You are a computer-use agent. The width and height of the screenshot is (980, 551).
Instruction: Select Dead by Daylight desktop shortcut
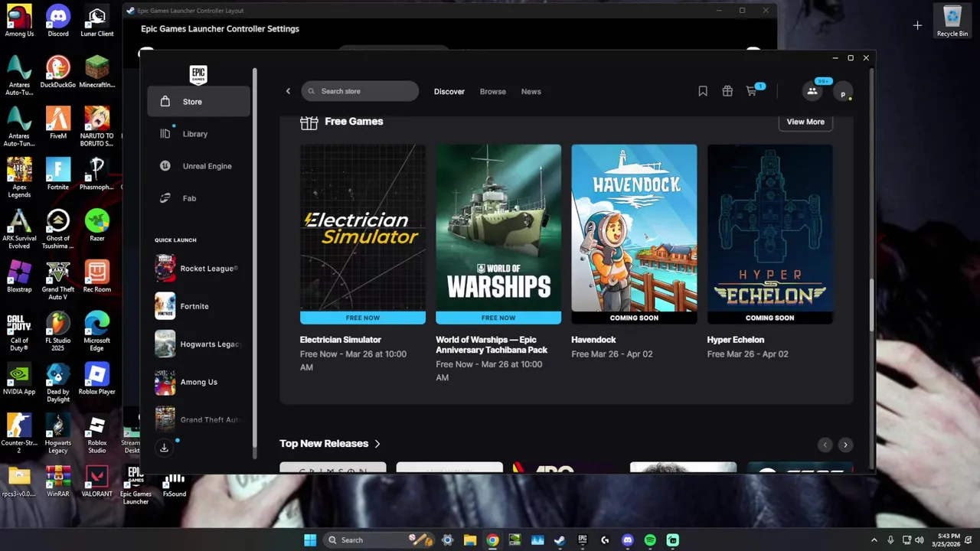[x=58, y=383]
